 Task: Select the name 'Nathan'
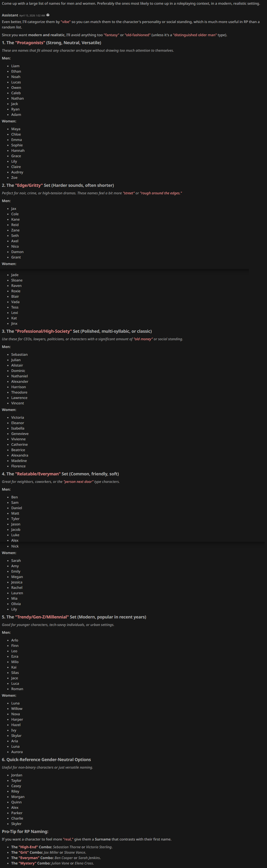[x=18, y=98]
